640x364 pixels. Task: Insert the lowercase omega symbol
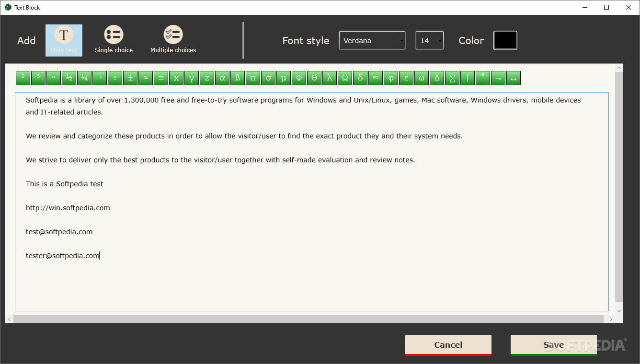[422, 78]
